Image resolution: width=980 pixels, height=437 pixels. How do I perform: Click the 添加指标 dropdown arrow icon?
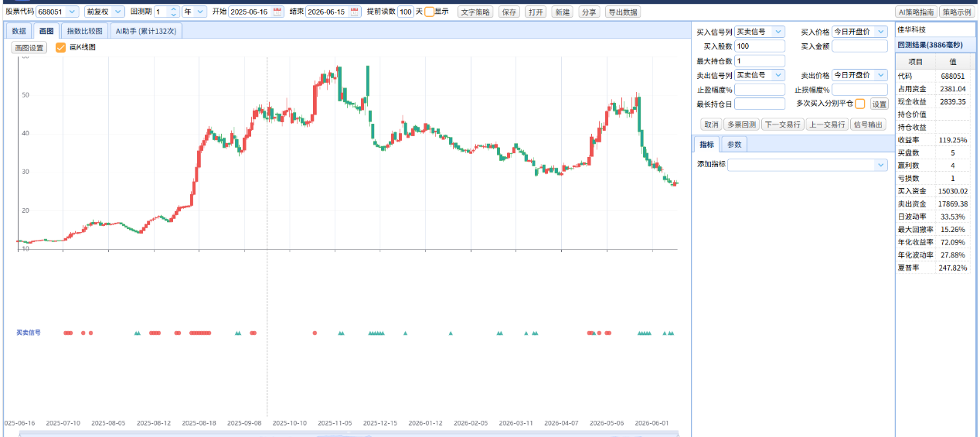881,165
